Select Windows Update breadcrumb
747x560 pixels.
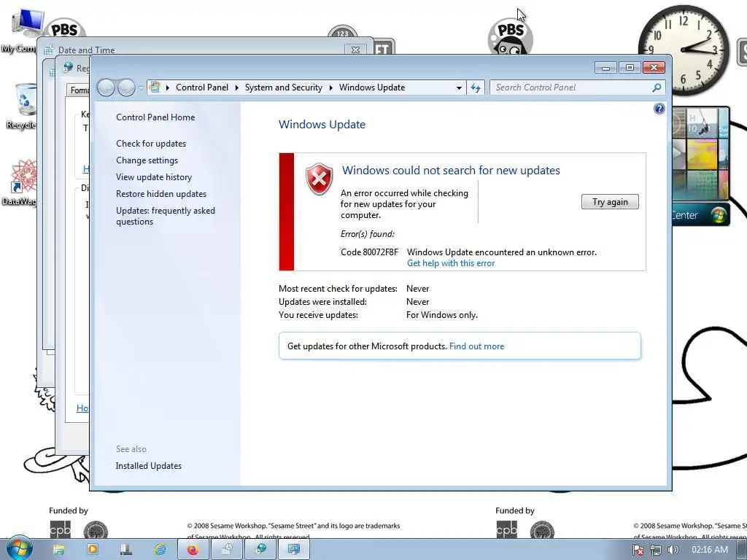(372, 87)
